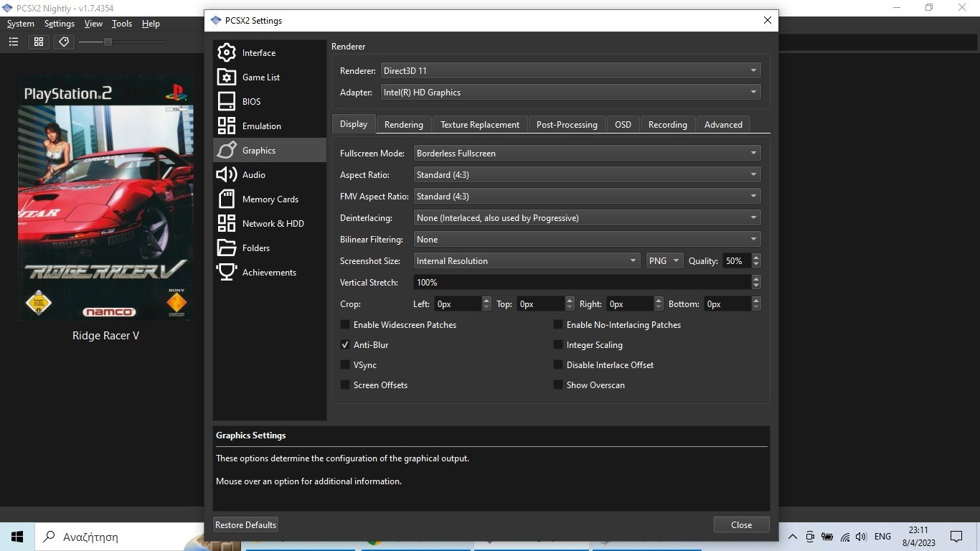
Task: Increase the screenshot Quality stepper
Action: [x=756, y=258]
